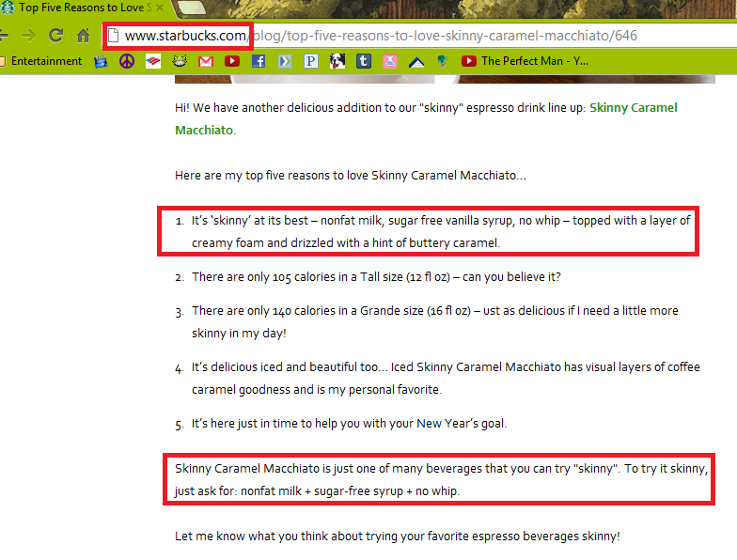Image resolution: width=737 pixels, height=560 pixels.
Task: Open the Gmail bookmark
Action: pyautogui.click(x=205, y=61)
